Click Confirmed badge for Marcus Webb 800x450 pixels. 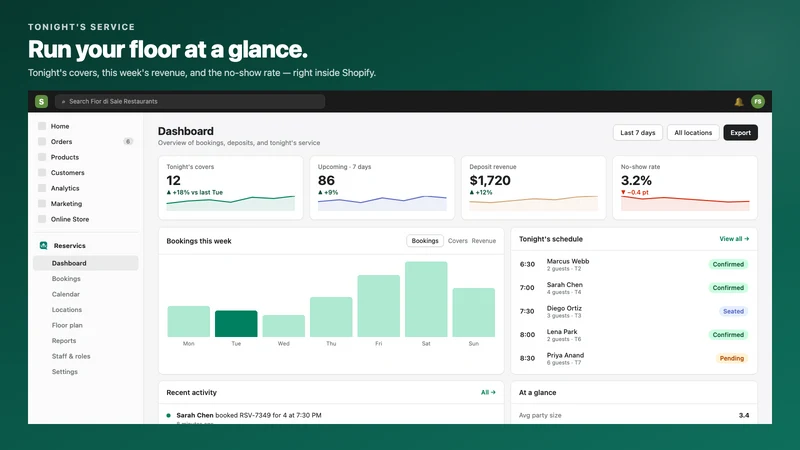pyautogui.click(x=728, y=264)
